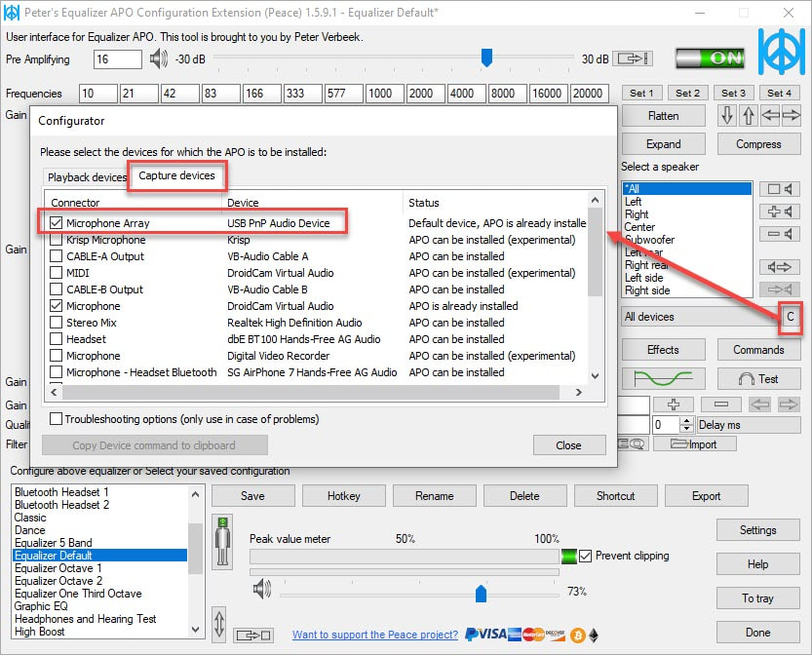Click the PayPal logo
The width and height of the screenshot is (812, 655).
471,635
